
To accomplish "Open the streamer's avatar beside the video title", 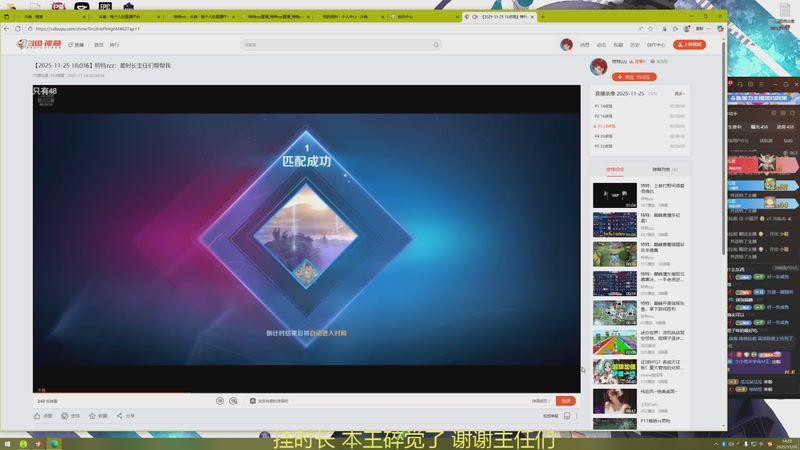I will click(599, 66).
